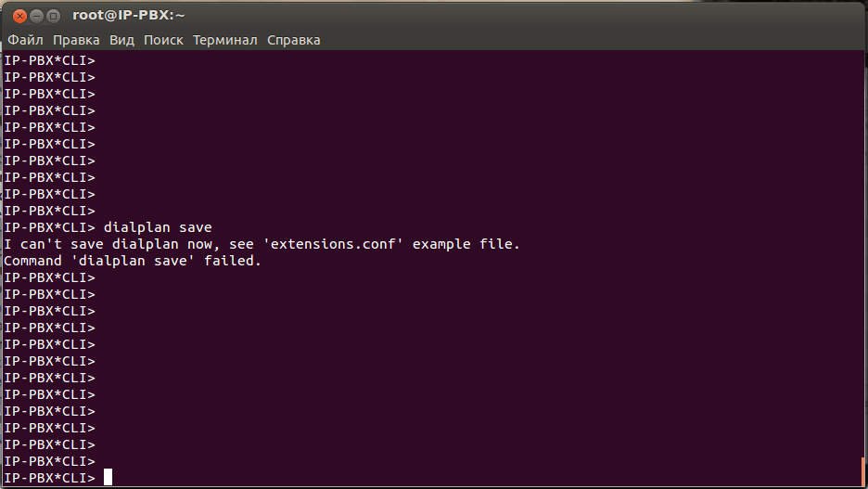Open the Вид menu

pyautogui.click(x=121, y=40)
